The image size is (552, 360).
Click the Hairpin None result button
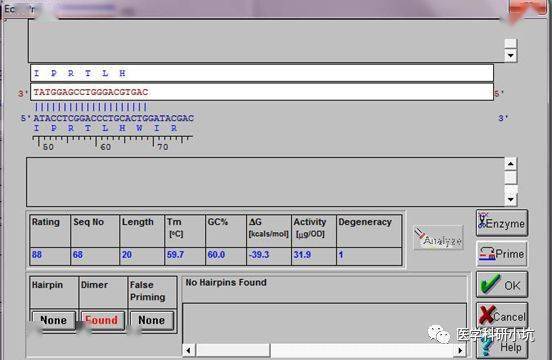pyautogui.click(x=54, y=320)
